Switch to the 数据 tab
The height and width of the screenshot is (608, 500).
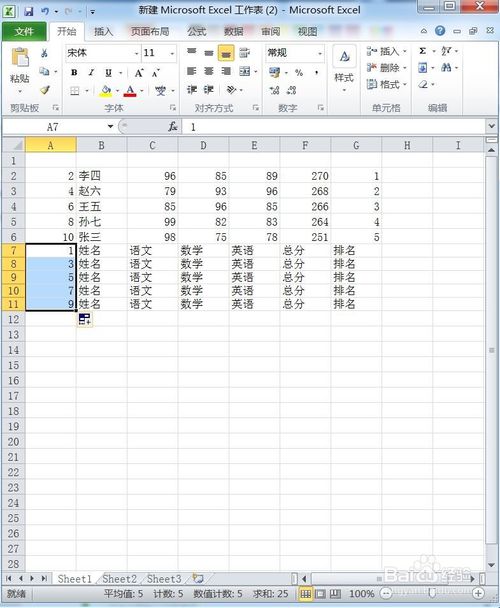[234, 31]
